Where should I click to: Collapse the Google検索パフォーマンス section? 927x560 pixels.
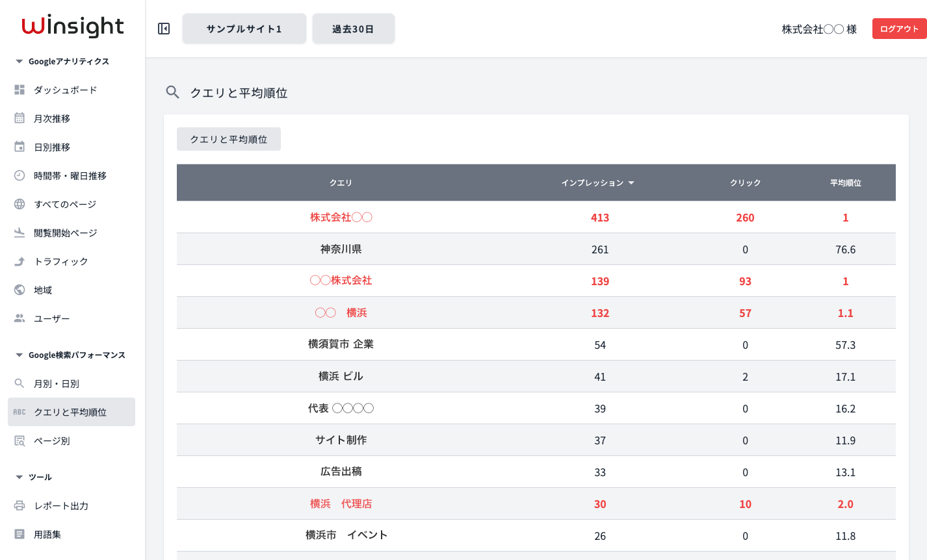pos(19,355)
